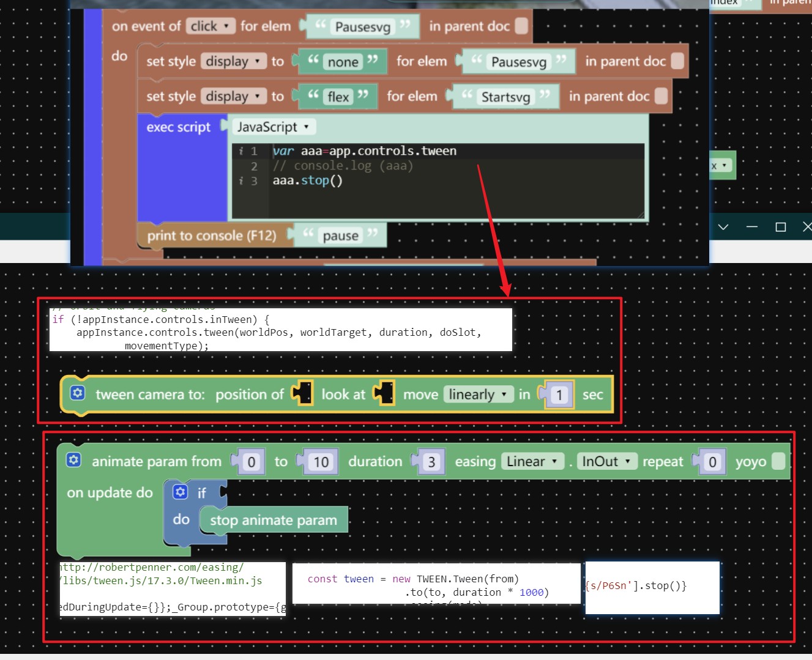The image size is (812, 660).
Task: Open gear settings on animate param block
Action: [x=73, y=459]
